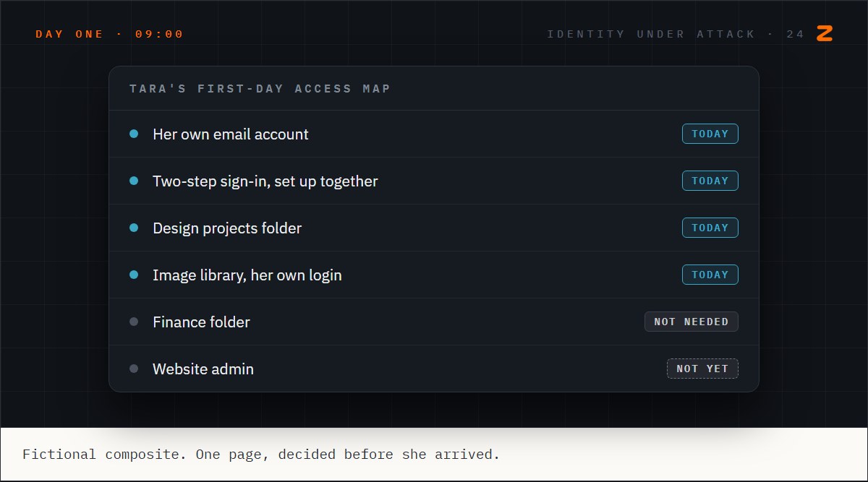Click the blue dot beside Image library
The width and height of the screenshot is (868, 482).
tap(134, 275)
